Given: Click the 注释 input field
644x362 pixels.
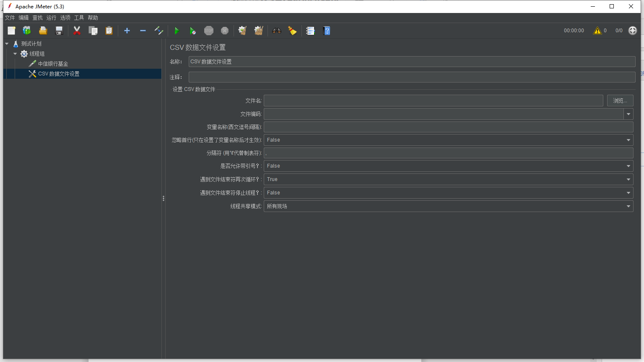Looking at the screenshot, I should (412, 77).
